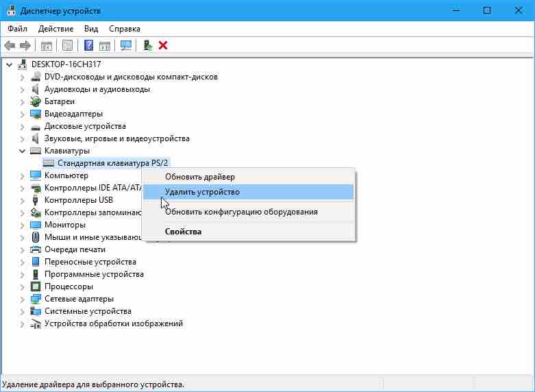Open Свойства from the context menu
The width and height of the screenshot is (535, 392).
[x=183, y=232]
